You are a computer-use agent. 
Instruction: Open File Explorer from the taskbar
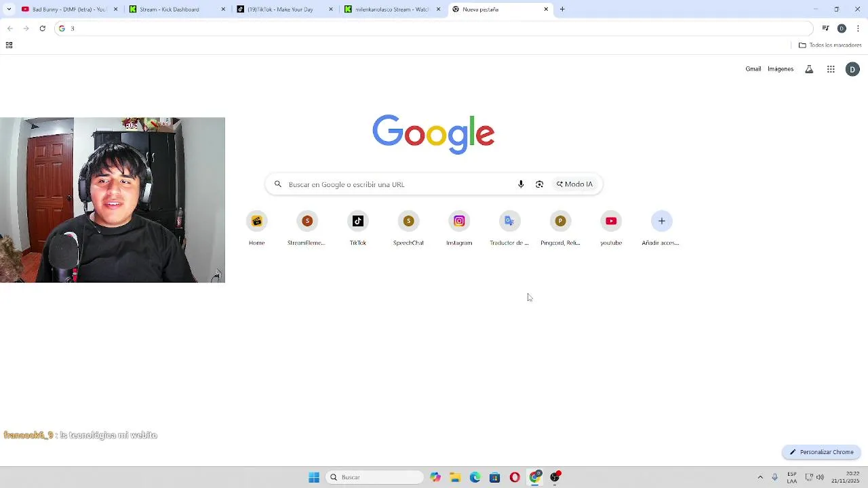click(455, 477)
